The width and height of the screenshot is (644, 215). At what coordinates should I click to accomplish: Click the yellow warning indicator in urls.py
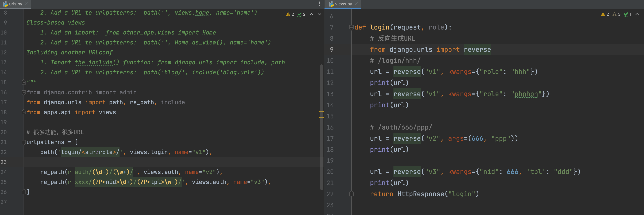[x=288, y=14]
